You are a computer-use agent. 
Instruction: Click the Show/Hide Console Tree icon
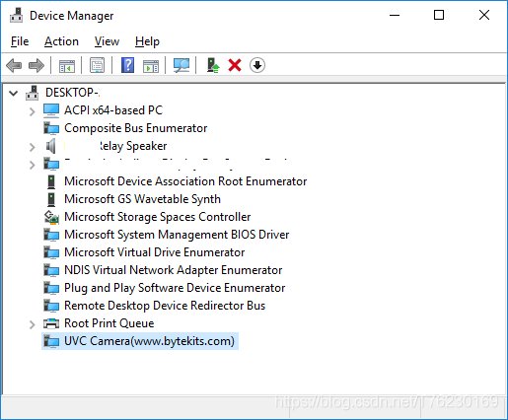point(67,66)
